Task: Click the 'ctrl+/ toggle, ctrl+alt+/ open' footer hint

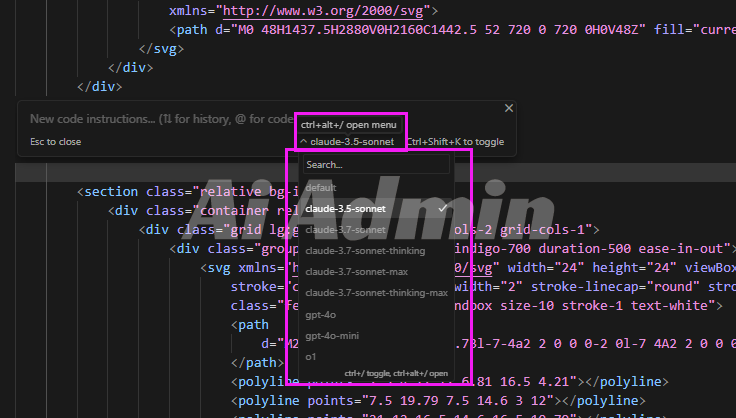Action: click(396, 373)
